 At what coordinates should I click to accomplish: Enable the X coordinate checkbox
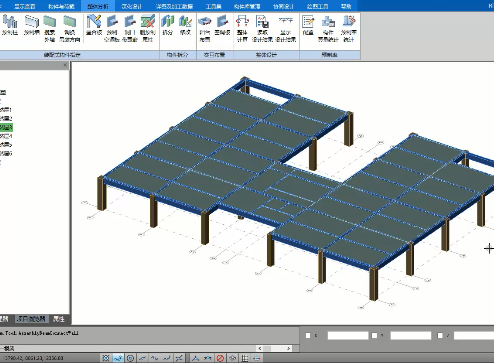tap(308, 335)
